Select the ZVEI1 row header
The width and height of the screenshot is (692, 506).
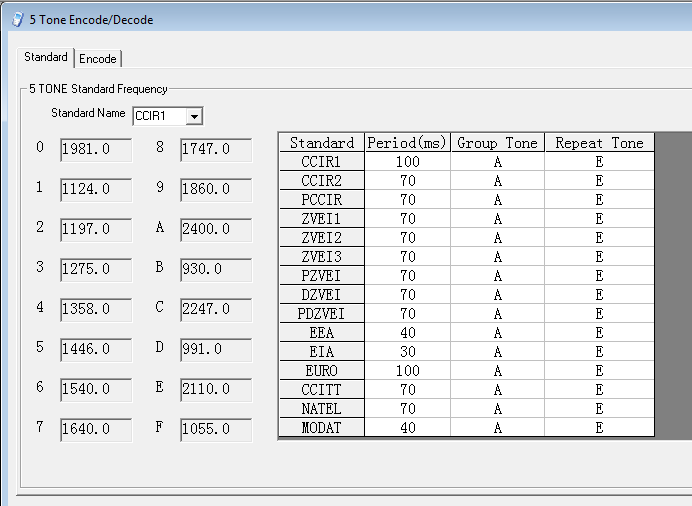pos(322,218)
